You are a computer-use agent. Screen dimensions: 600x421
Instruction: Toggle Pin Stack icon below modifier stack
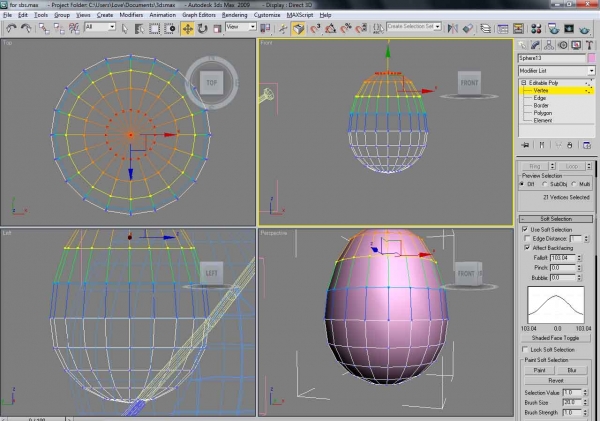coord(525,145)
